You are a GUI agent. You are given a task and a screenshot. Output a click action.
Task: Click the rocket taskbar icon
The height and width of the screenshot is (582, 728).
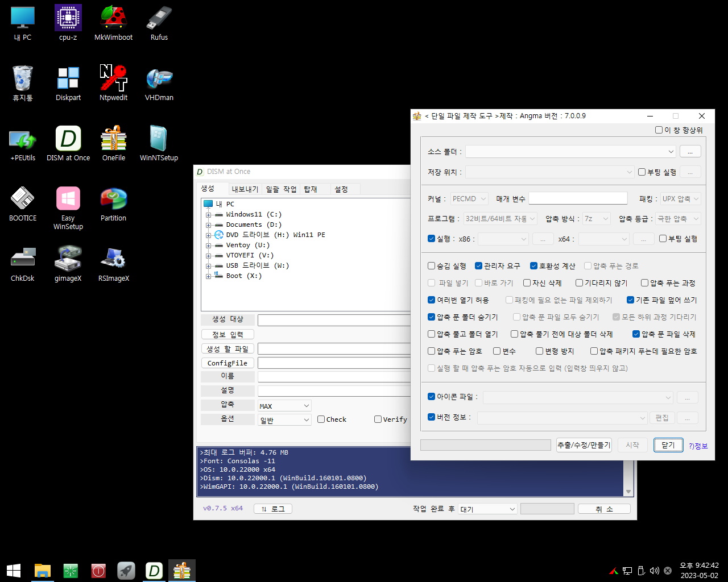pos(126,571)
